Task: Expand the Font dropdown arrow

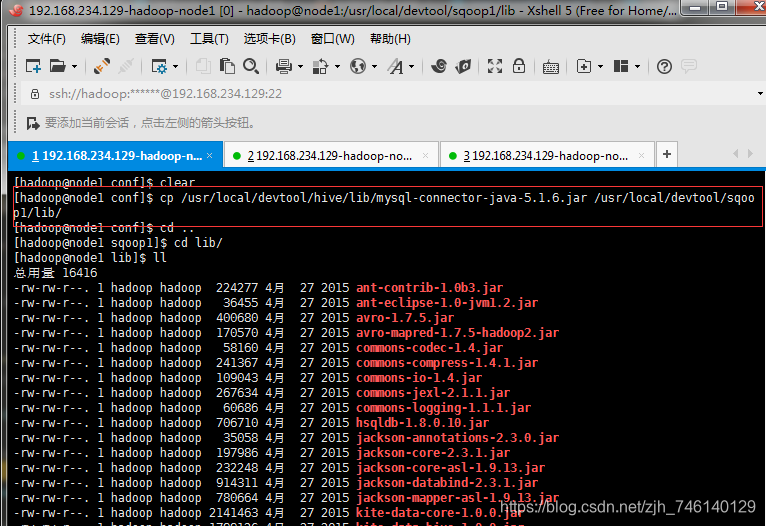Action: pos(411,66)
